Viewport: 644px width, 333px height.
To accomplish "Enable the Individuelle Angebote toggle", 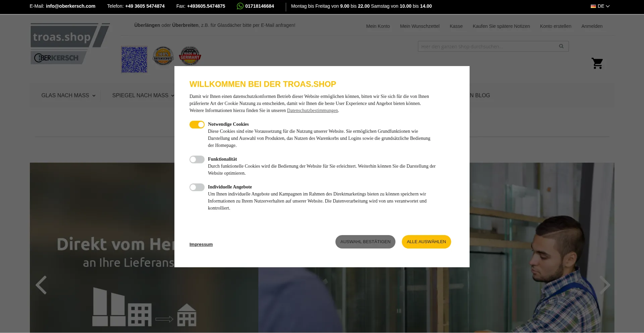I will click(x=197, y=187).
